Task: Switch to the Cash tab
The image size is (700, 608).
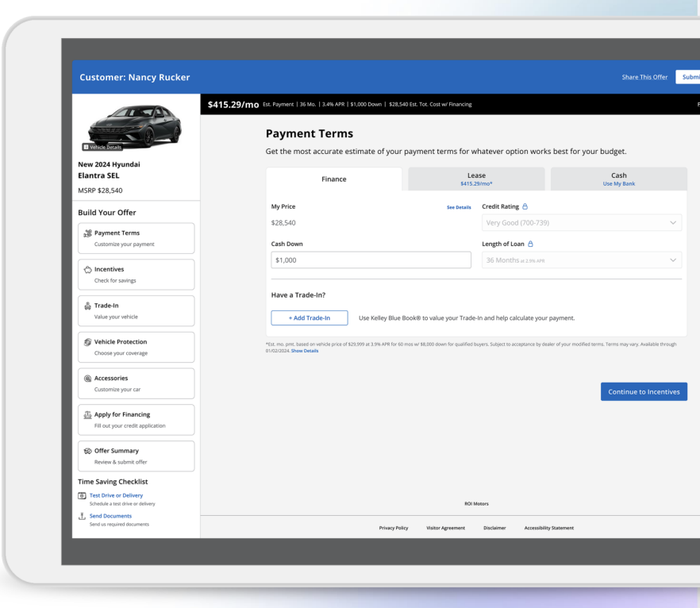Action: pyautogui.click(x=619, y=179)
